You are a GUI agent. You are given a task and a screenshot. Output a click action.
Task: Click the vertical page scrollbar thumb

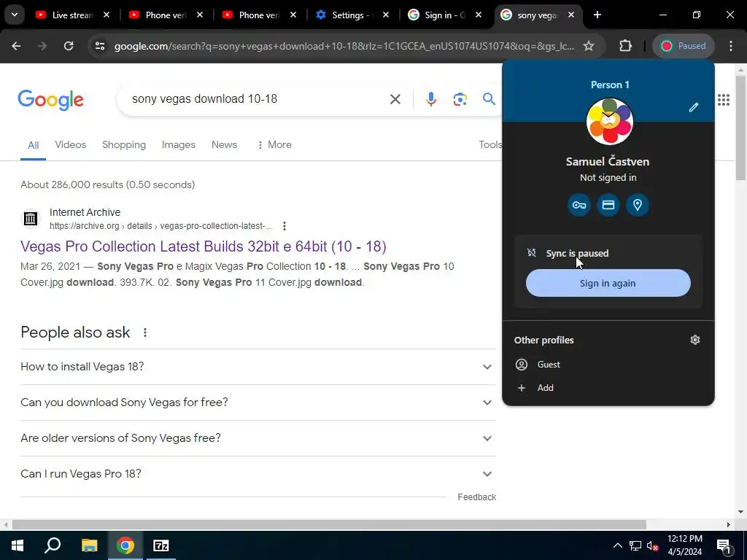click(740, 128)
